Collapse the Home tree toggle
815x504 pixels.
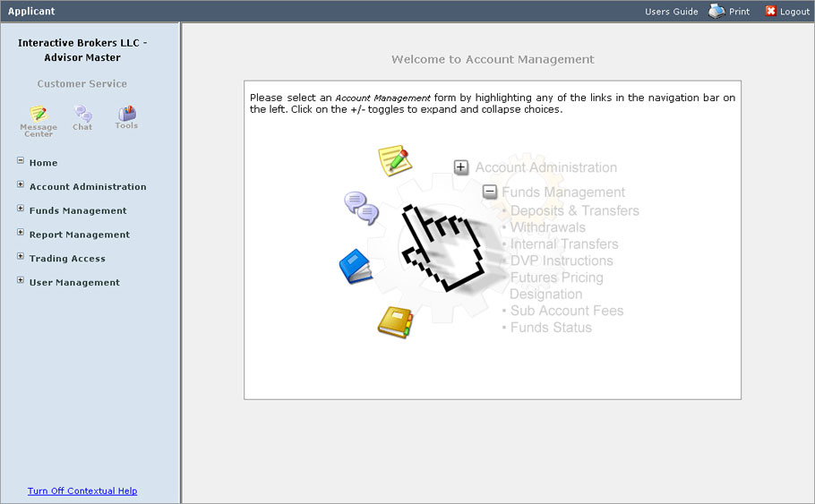(21, 160)
